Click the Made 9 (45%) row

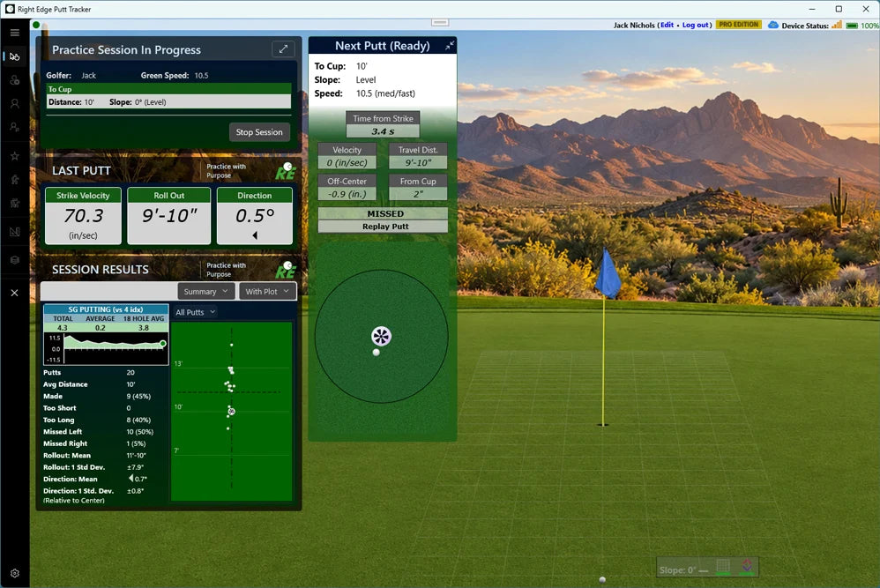[x=104, y=396]
